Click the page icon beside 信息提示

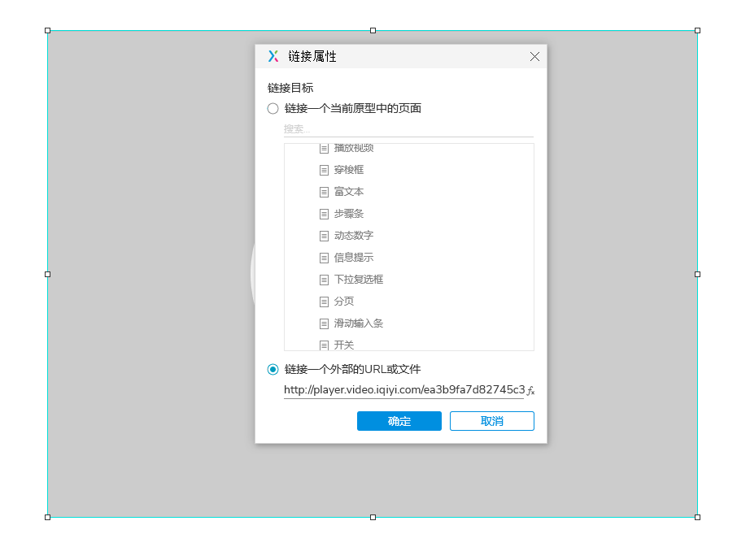click(x=325, y=257)
